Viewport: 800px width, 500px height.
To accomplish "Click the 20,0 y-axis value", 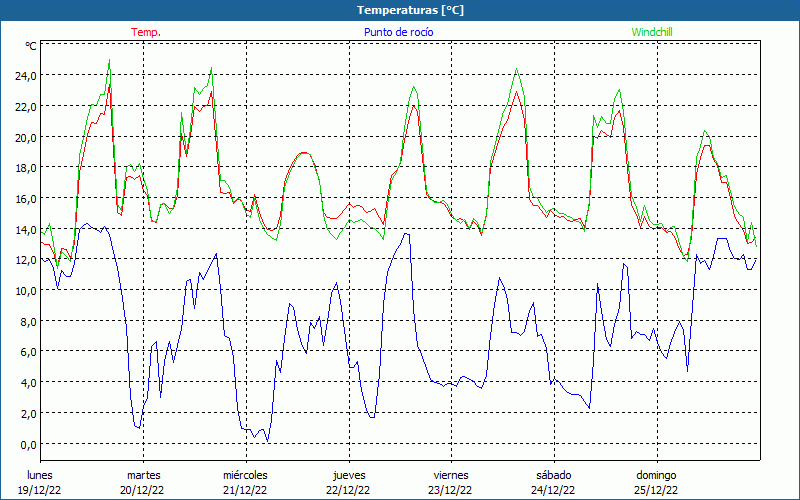I will pos(26,137).
